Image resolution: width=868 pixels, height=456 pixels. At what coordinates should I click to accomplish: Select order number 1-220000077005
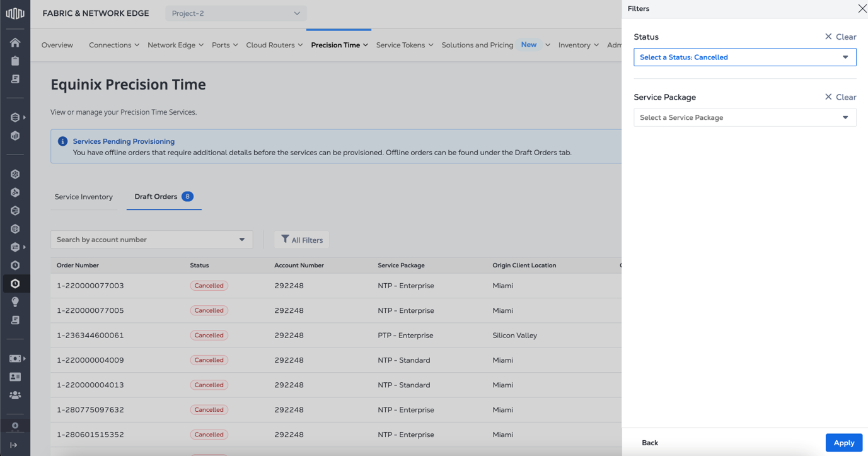click(90, 310)
